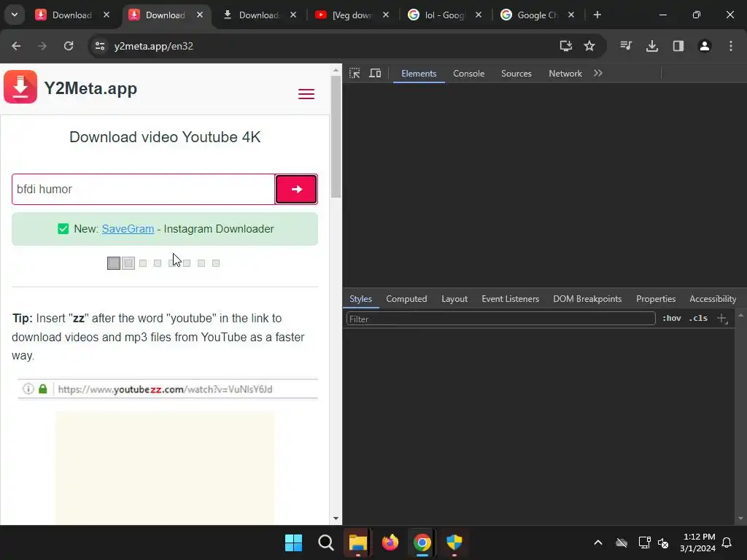Open the notifications bell icon
Viewport: 747px width, 560px height.
coord(727,542)
